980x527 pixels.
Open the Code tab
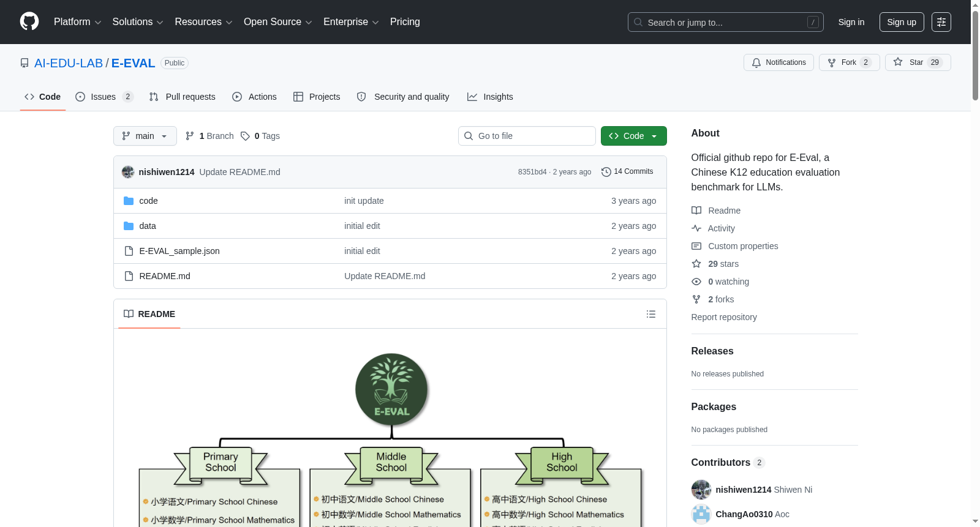(x=43, y=97)
